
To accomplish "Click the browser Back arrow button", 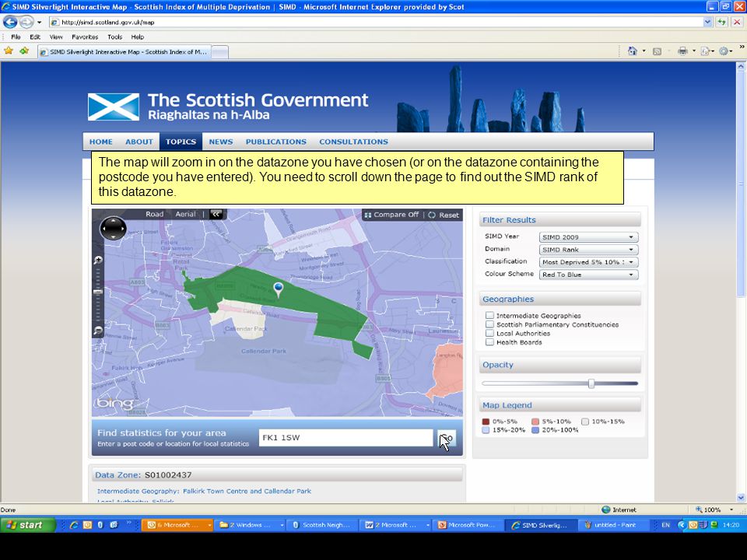I will click(x=10, y=22).
